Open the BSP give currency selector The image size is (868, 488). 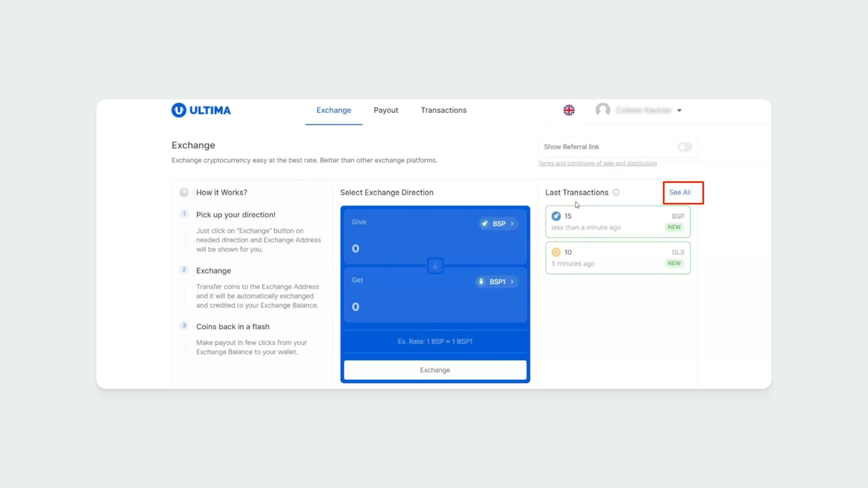coord(499,224)
